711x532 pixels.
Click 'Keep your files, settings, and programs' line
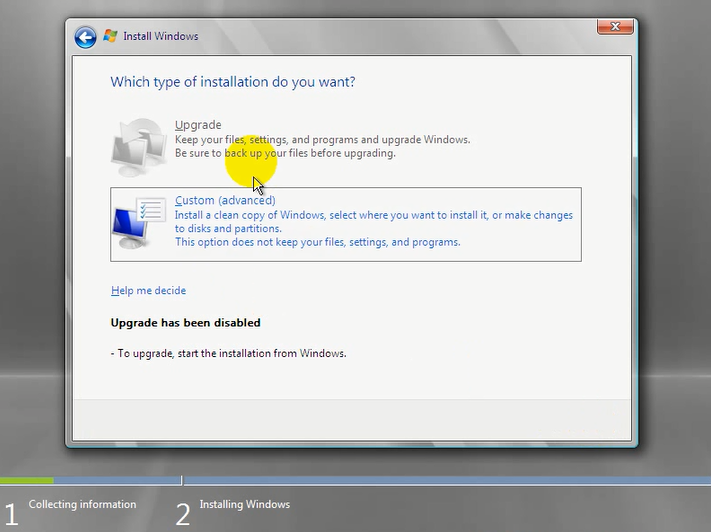tap(322, 140)
